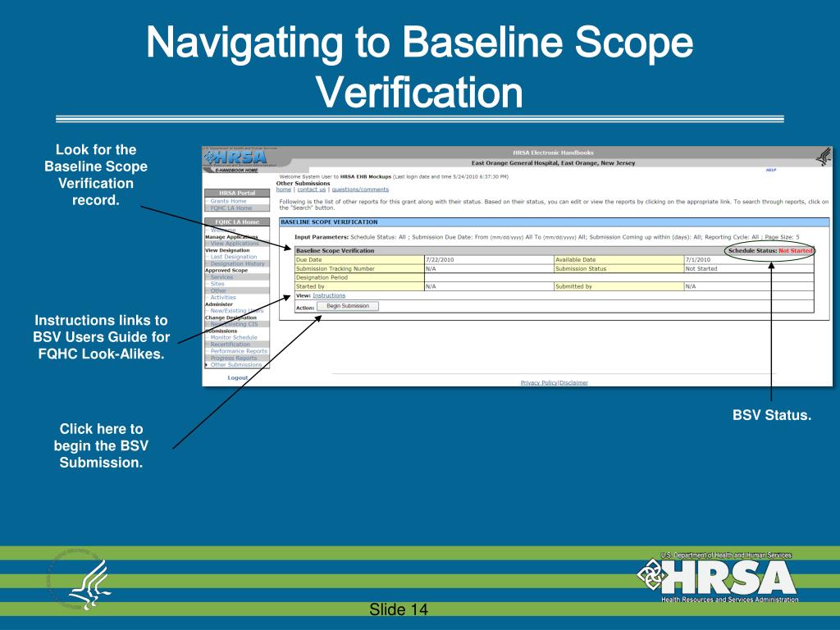The width and height of the screenshot is (840, 630).
Task: Open the Disclaimer footer link
Action: (573, 382)
